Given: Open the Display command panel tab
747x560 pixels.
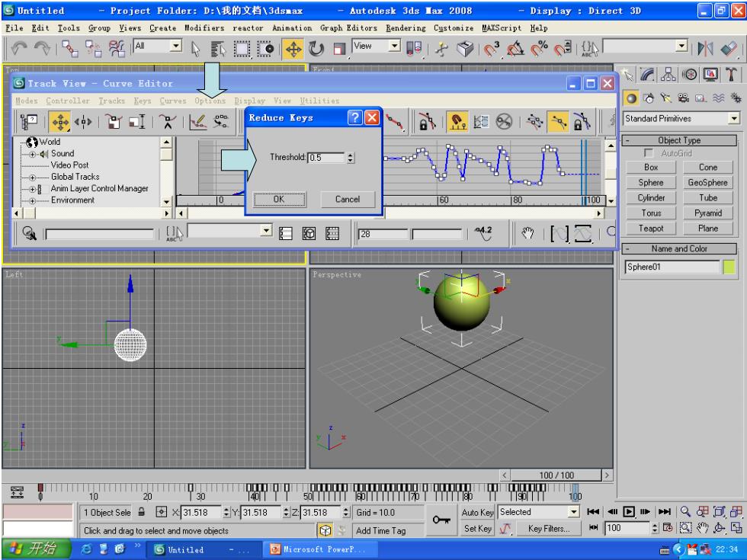Looking at the screenshot, I should 710,75.
